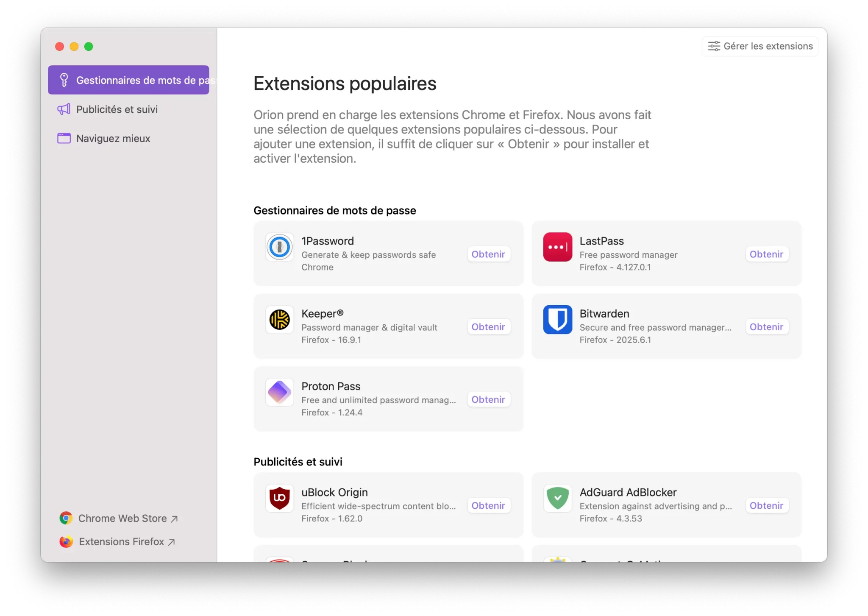Get the LastPass extension
868x616 pixels.
point(766,254)
